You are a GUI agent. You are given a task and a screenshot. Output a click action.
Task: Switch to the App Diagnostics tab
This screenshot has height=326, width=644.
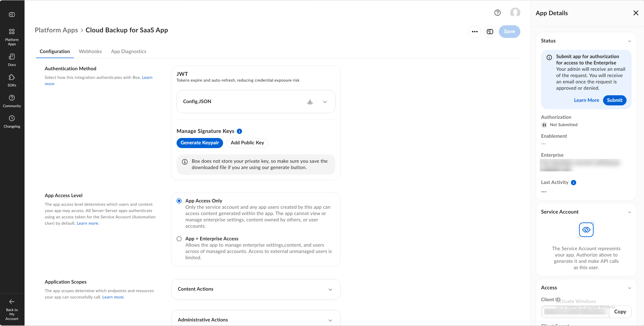click(x=128, y=52)
